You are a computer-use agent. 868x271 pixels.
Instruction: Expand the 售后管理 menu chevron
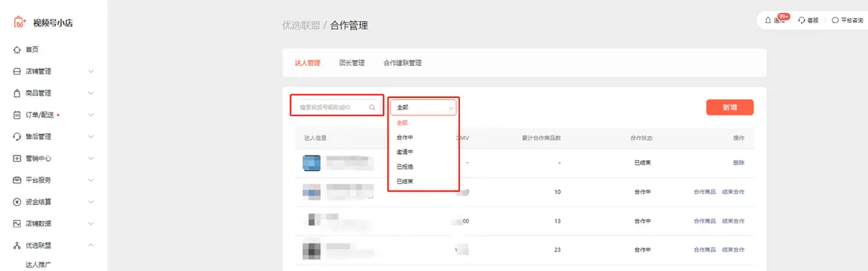tap(90, 136)
